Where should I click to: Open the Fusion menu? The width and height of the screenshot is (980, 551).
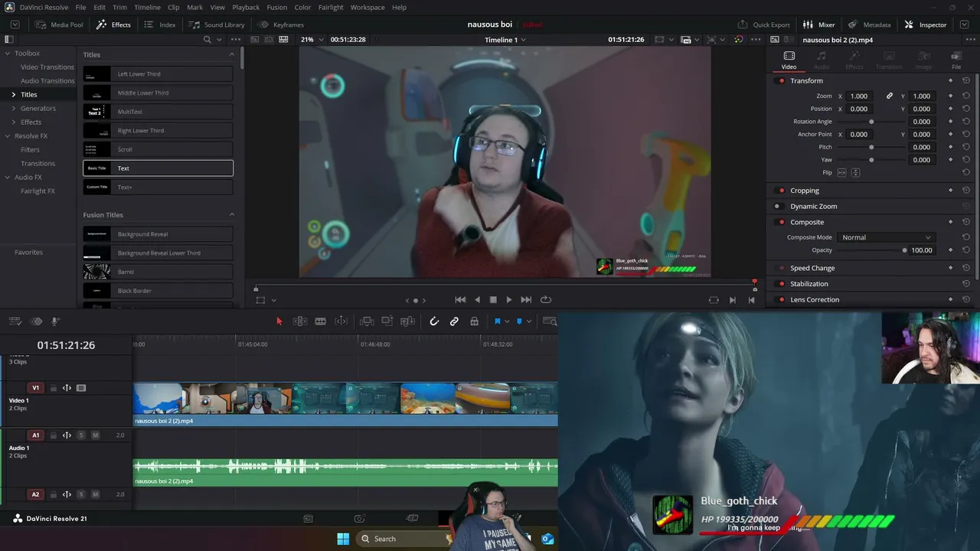click(x=277, y=8)
